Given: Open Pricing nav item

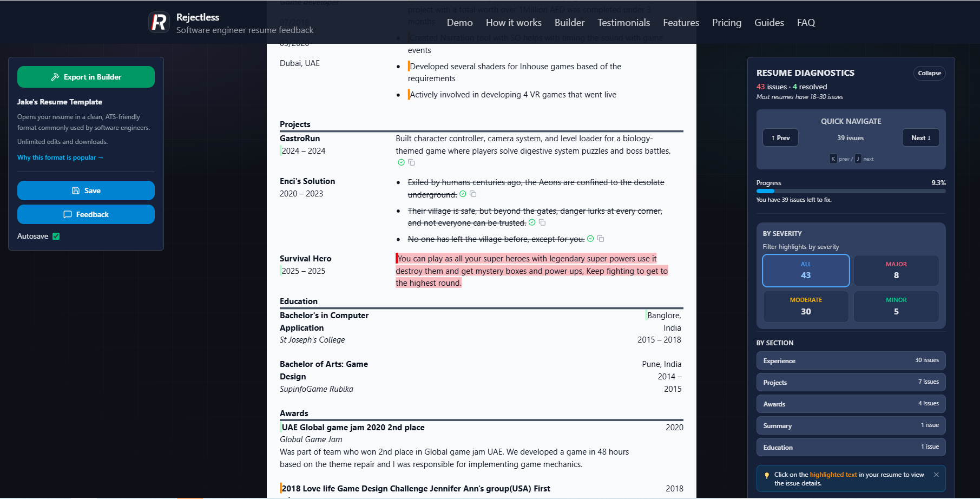Looking at the screenshot, I should pos(726,23).
